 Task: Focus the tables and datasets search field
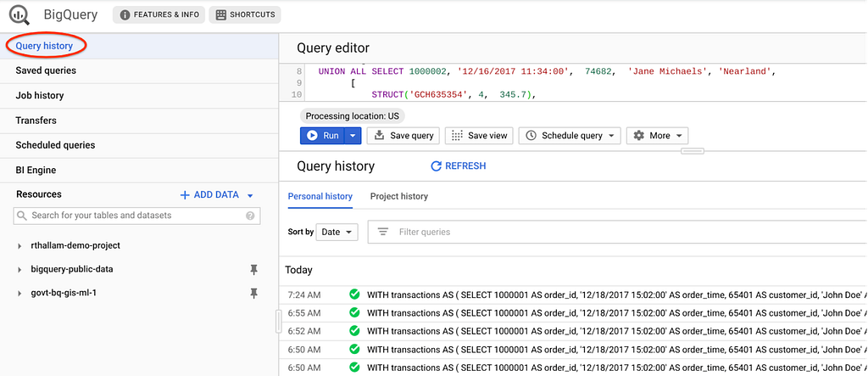[x=136, y=216]
